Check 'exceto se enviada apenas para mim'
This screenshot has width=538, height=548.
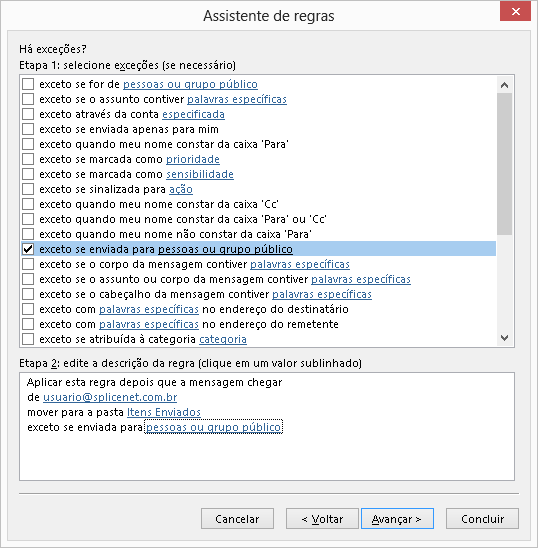(28, 129)
